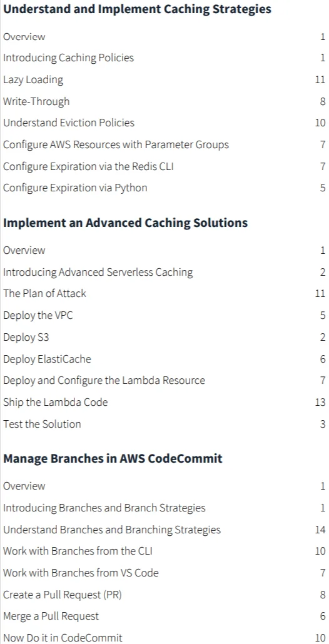Viewport: 329px width, 644px height.
Task: Click Implement an Advanced Caching Solutions heading
Action: pos(125,223)
